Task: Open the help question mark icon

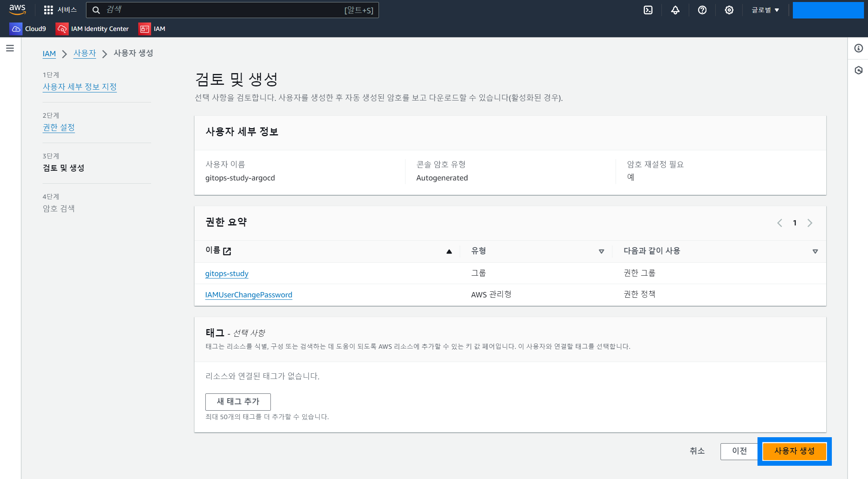Action: (x=702, y=10)
